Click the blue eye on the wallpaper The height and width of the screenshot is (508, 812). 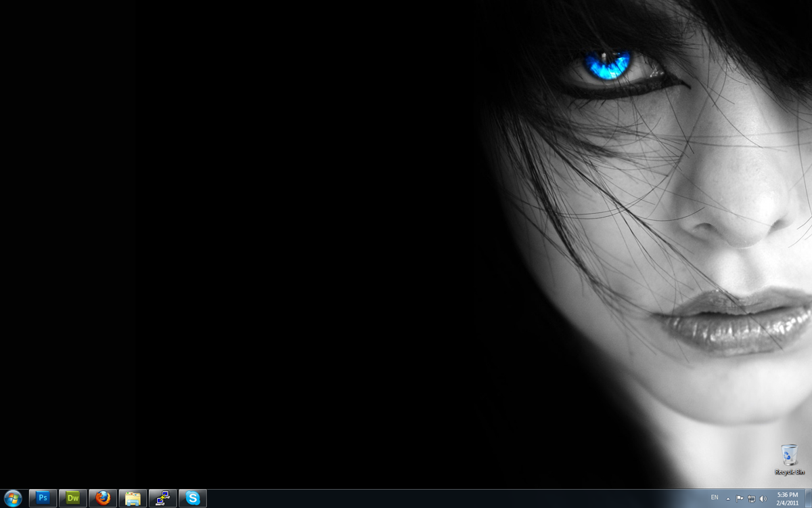608,66
